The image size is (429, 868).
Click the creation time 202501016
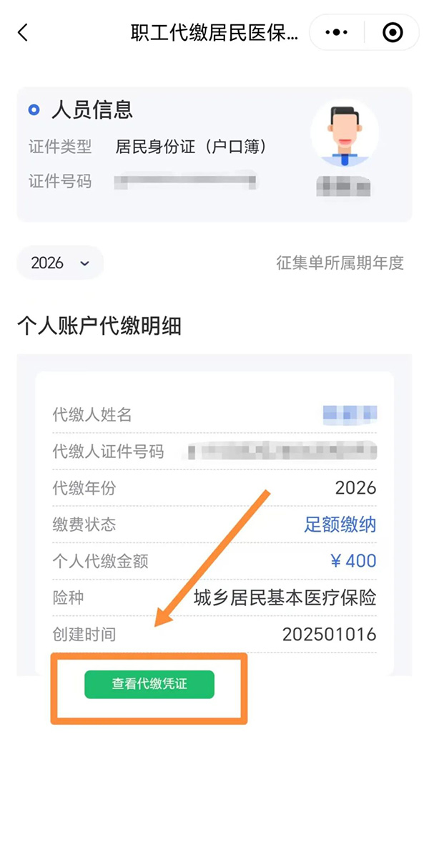click(329, 635)
